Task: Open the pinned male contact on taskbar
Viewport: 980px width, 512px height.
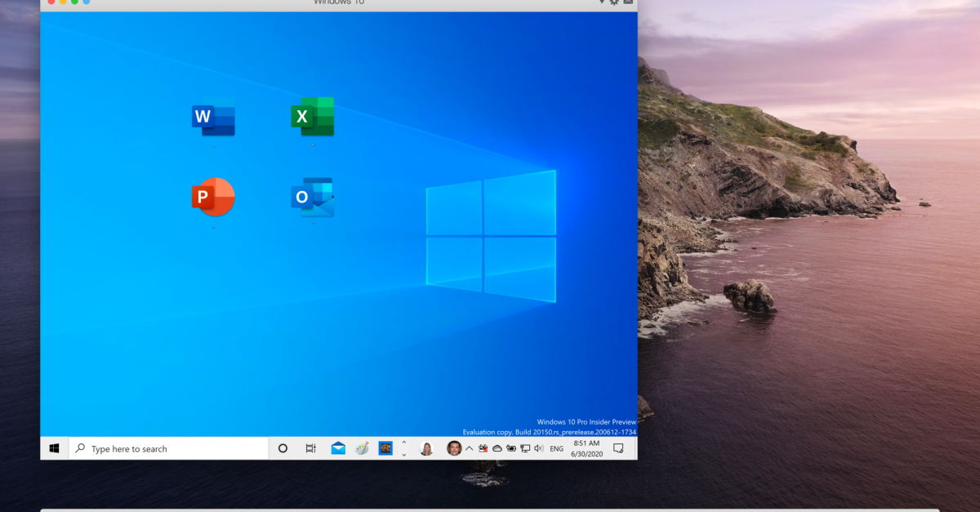Action: click(455, 448)
